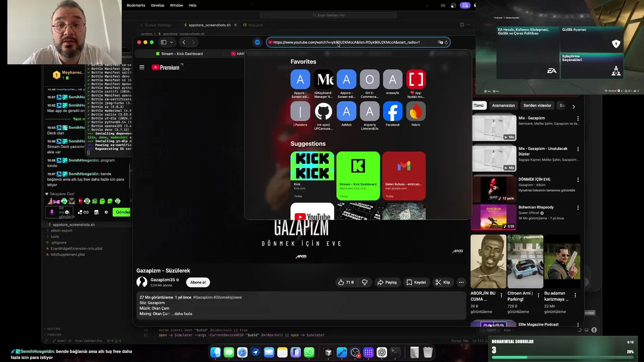
Task: Dislike the video
Action: click(365, 282)
